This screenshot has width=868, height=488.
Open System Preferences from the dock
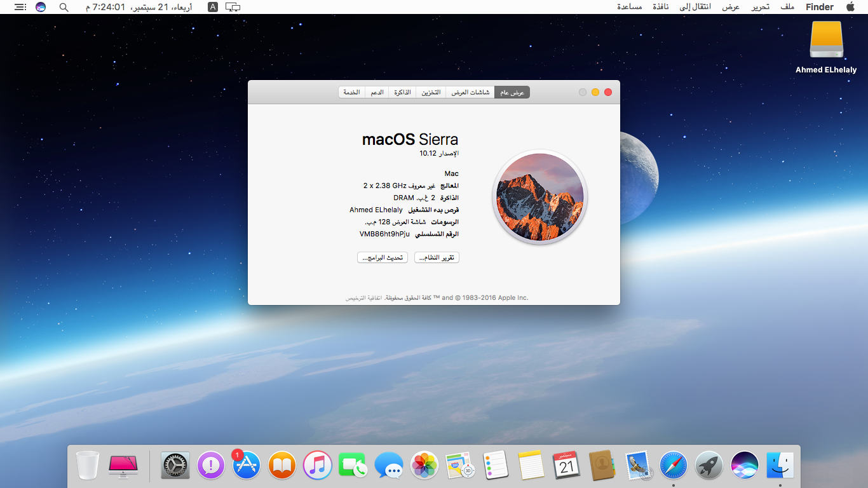pos(175,465)
